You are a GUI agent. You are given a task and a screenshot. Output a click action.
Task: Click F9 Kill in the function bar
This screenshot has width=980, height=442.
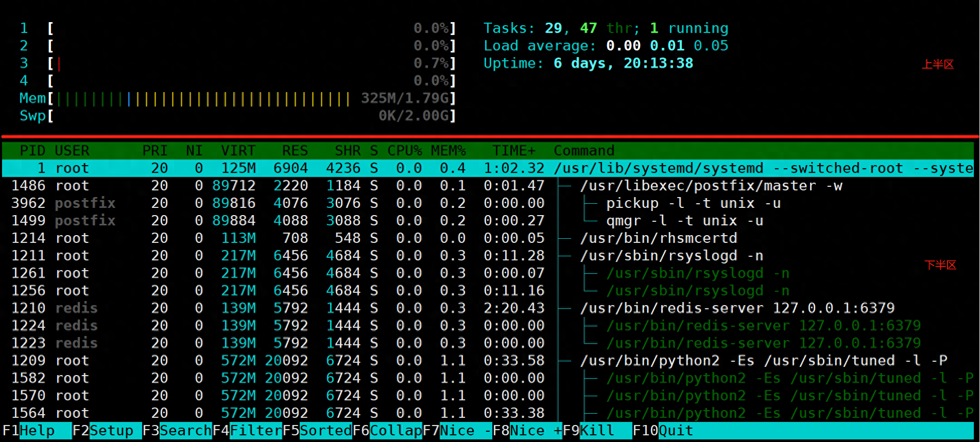pyautogui.click(x=597, y=431)
